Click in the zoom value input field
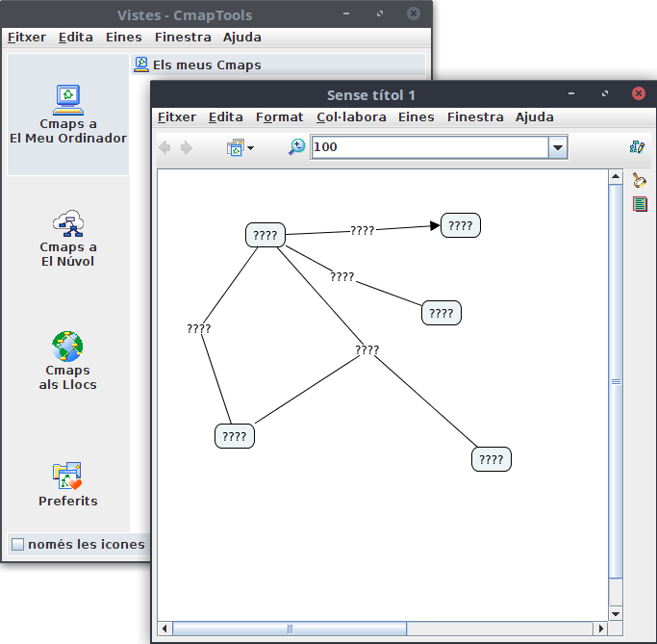Screen dimensions: 657x644 [x=429, y=147]
